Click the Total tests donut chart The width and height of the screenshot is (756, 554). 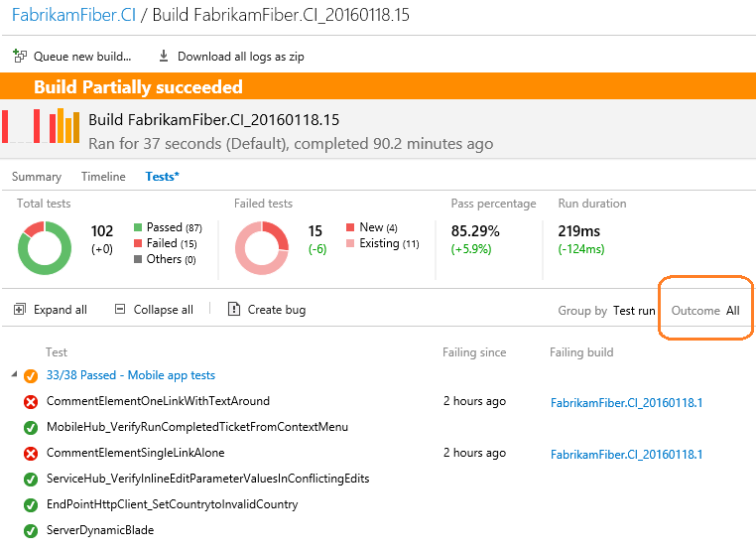(45, 248)
